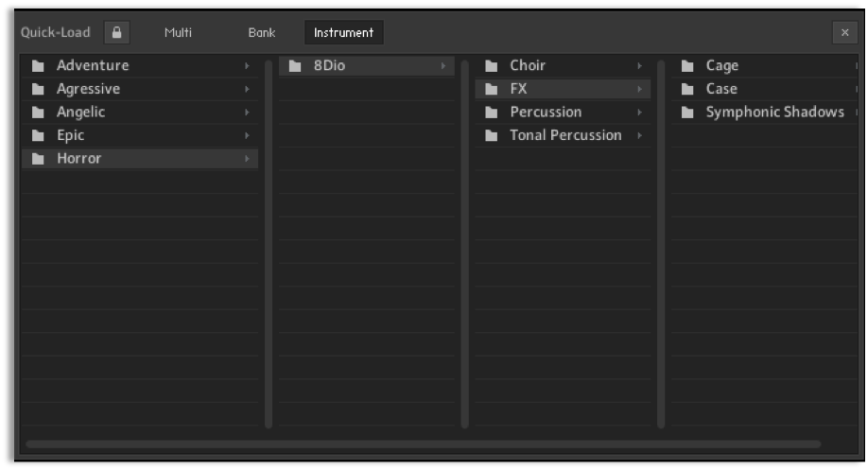Click the Choir folder icon
The image size is (868, 471).
(491, 66)
